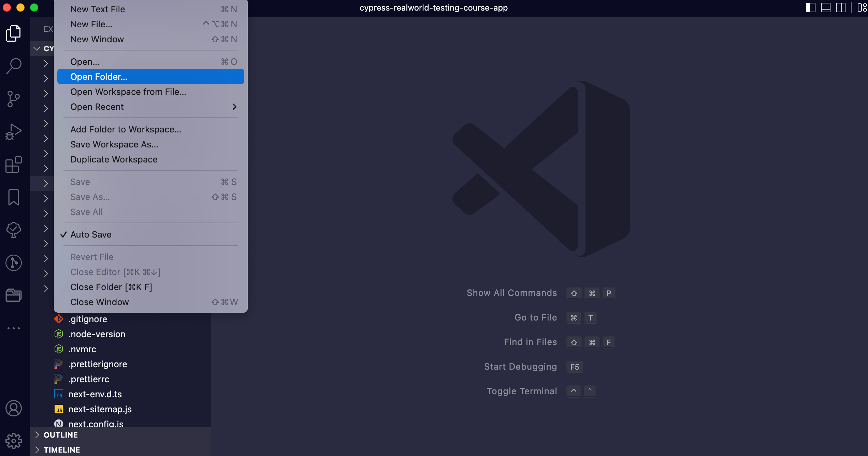Click New Window menu entry
The image size is (868, 456).
[97, 39]
